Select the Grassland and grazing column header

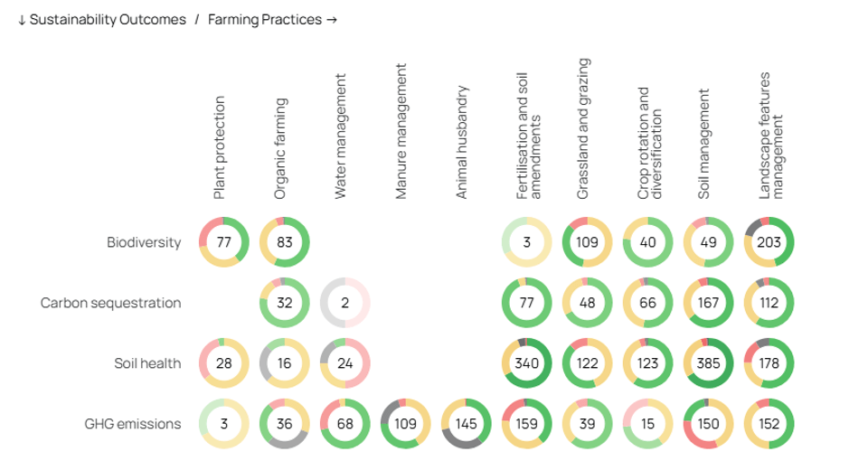tap(584, 129)
